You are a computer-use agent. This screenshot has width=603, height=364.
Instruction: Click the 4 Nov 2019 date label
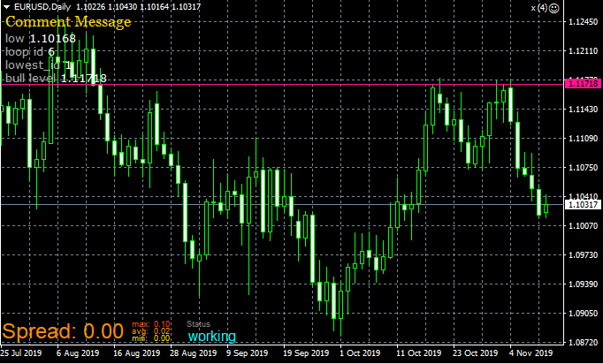tap(530, 353)
